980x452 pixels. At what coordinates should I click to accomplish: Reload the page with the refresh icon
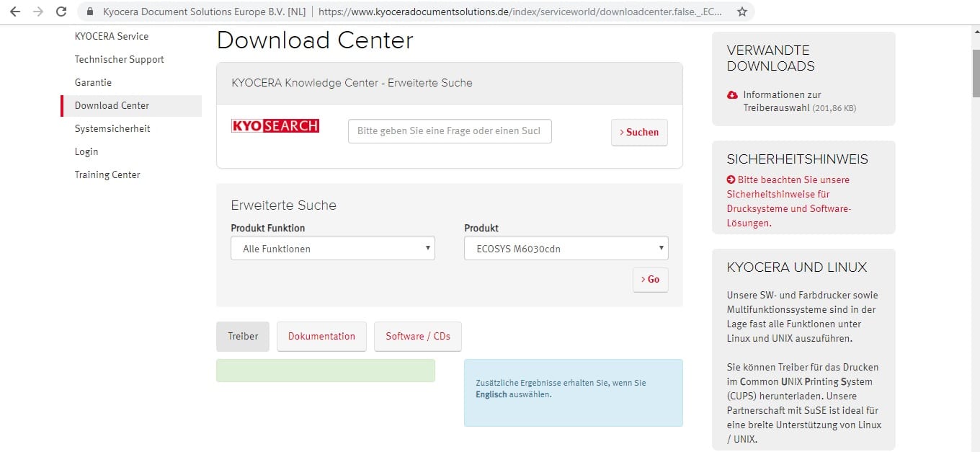pos(61,12)
